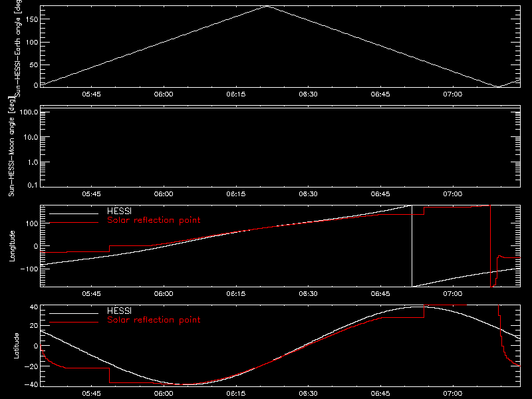Viewport: 532px width, 399px height.
Task: Click the -100 tick on Longitude axis
Action: [x=29, y=269]
